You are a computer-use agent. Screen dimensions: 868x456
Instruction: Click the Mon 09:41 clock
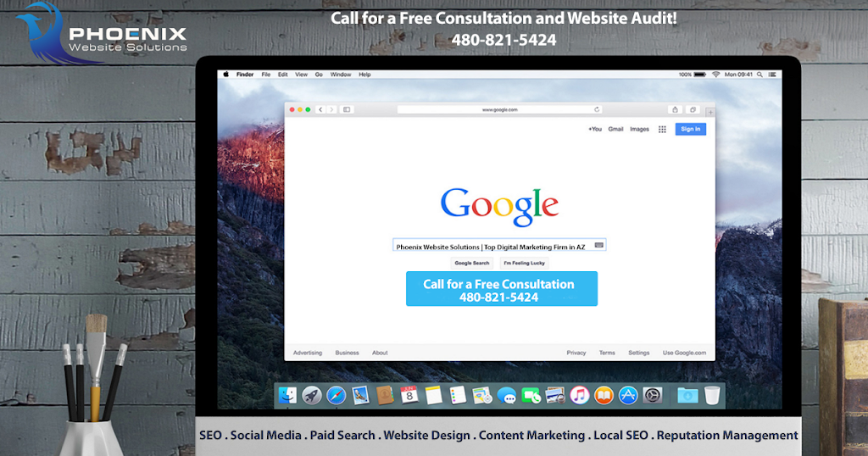[x=738, y=74]
